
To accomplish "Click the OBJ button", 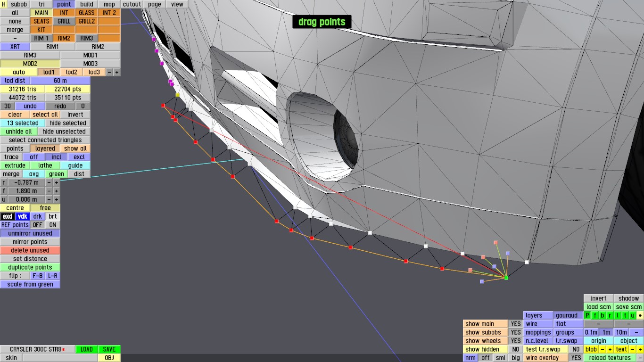I will click(109, 358).
